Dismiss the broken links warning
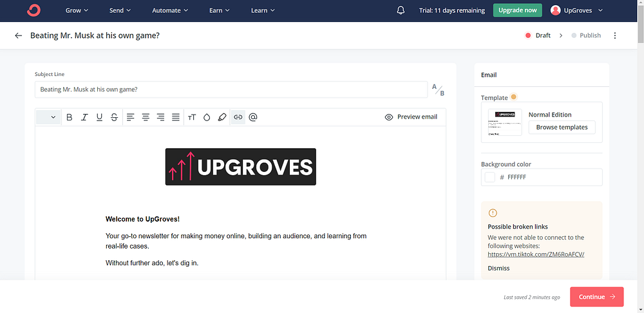Image resolution: width=644 pixels, height=313 pixels. tap(498, 268)
